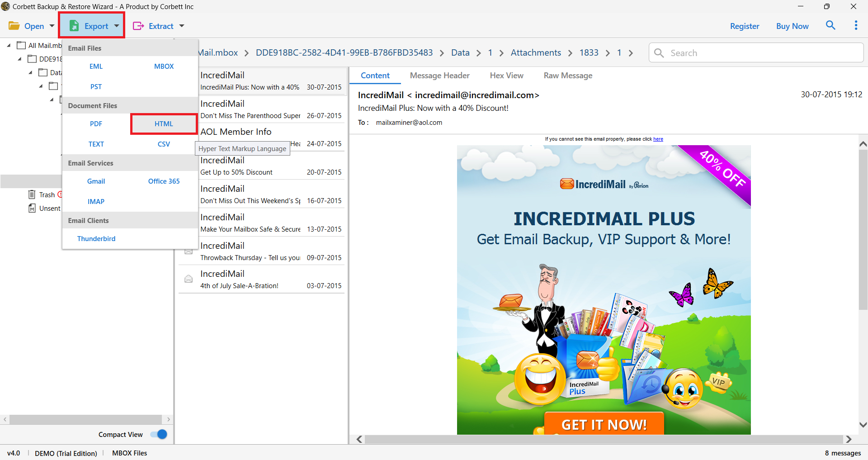The width and height of the screenshot is (868, 460).
Task: Click GET IT NOW! button in email
Action: [x=604, y=424]
